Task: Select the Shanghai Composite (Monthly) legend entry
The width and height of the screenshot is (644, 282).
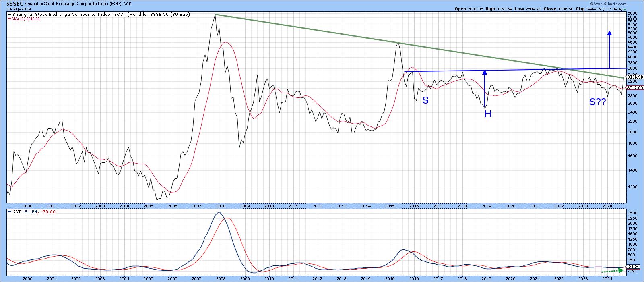Action: point(99,15)
